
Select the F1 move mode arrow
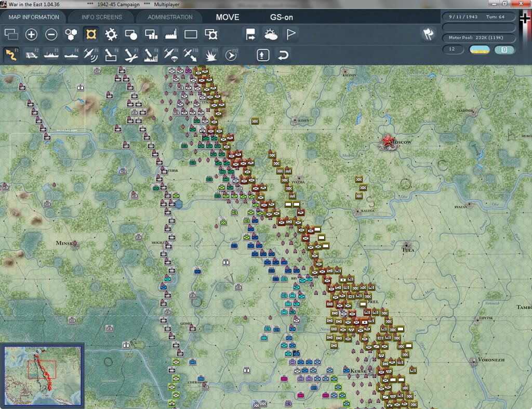pos(11,55)
